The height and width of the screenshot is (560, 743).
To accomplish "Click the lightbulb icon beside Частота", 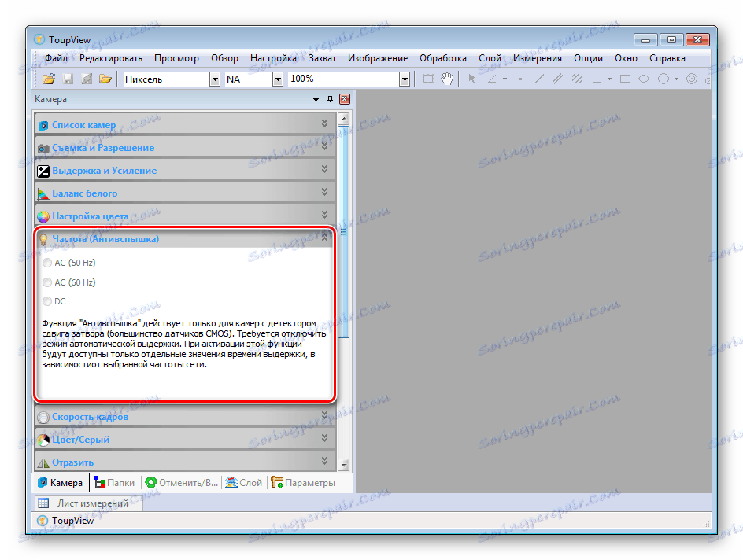I will (43, 240).
